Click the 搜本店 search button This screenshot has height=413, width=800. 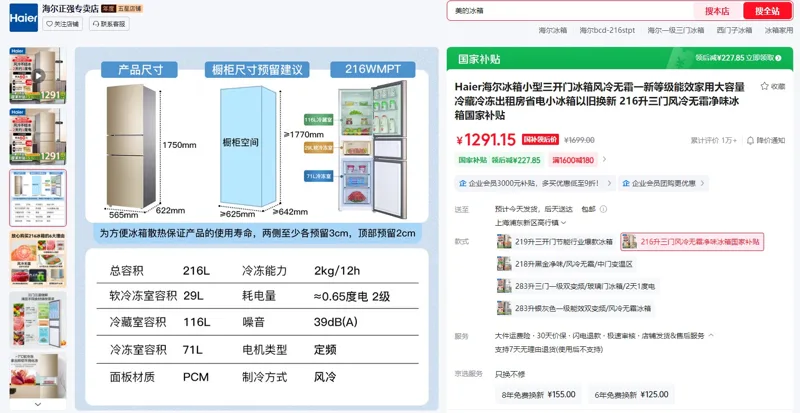[717, 11]
